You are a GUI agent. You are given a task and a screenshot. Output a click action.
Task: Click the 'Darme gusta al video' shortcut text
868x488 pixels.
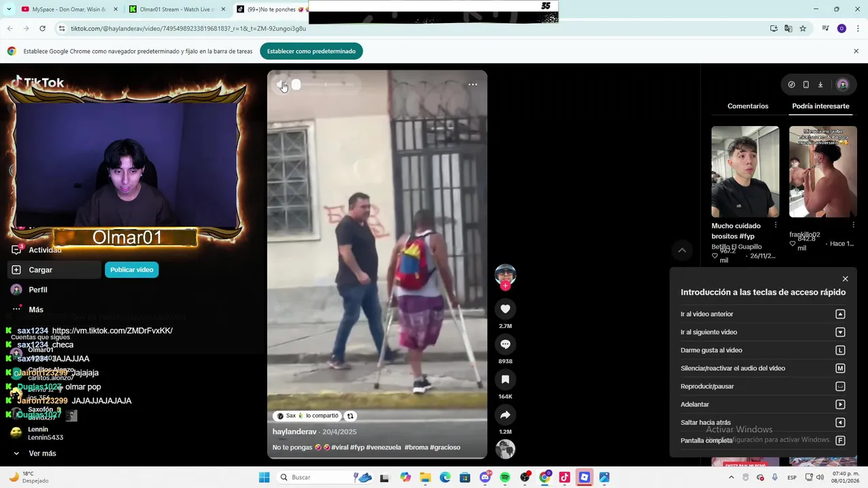[x=711, y=350]
